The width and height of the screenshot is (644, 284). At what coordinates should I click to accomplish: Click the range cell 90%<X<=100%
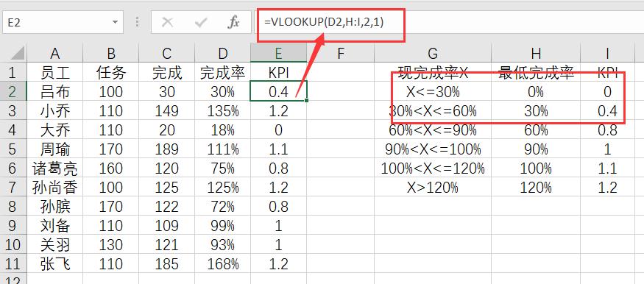[x=433, y=149]
